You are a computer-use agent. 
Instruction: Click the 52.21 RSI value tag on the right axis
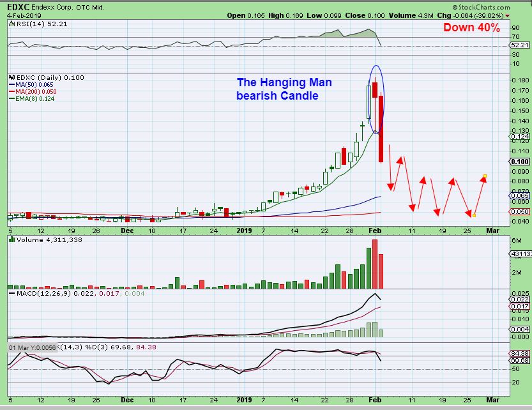519,45
